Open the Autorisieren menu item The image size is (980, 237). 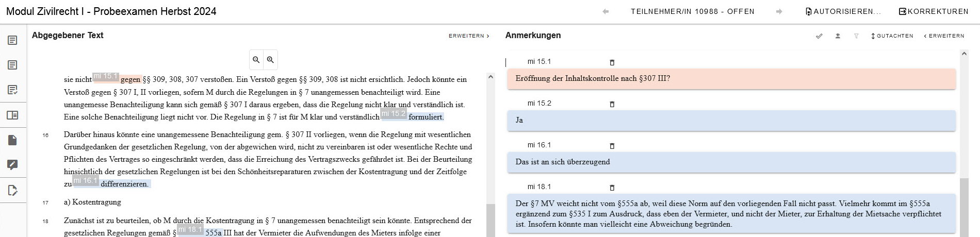click(x=843, y=11)
